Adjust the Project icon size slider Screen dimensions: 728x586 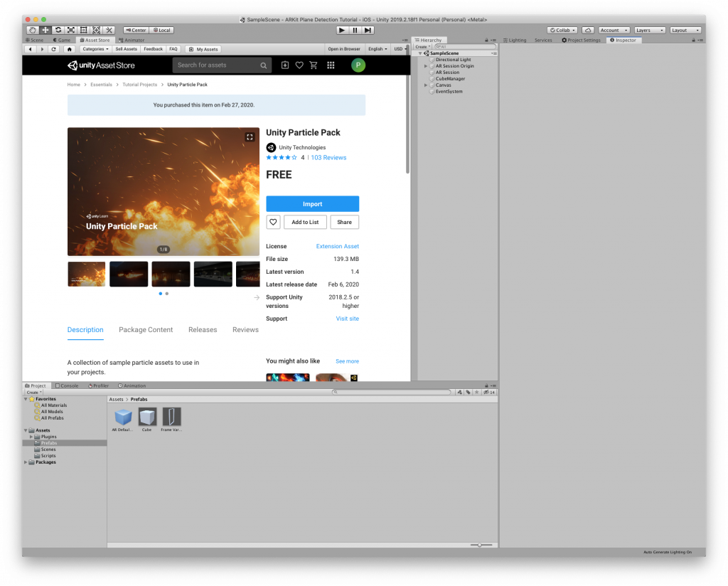click(x=481, y=545)
